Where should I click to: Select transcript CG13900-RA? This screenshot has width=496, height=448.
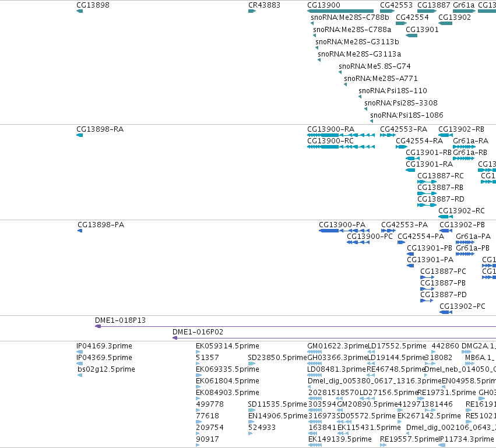tap(330, 129)
